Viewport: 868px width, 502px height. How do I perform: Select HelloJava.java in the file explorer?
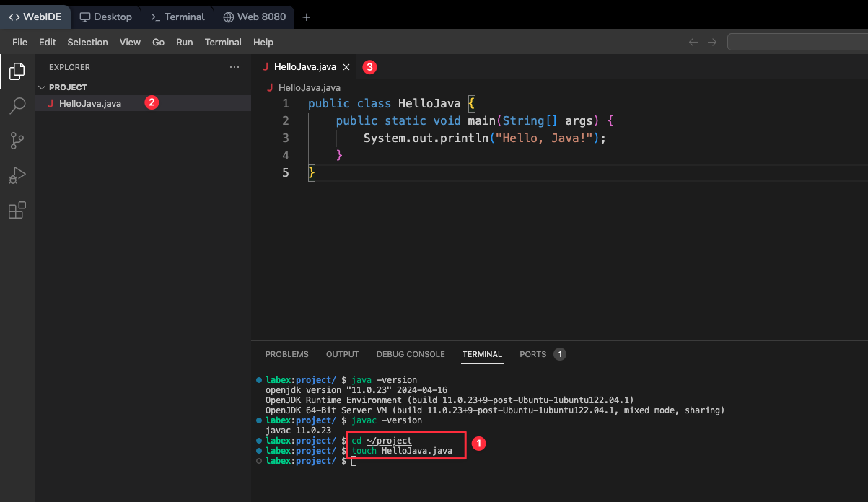pos(90,103)
